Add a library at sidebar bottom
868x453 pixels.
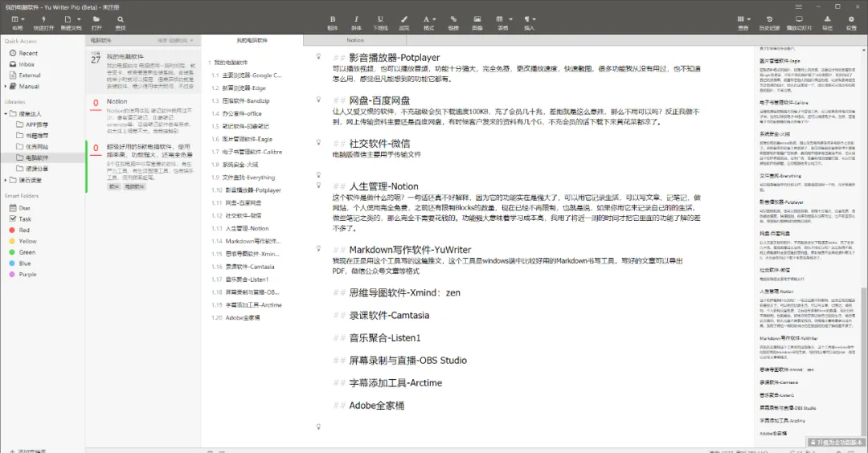coord(27,451)
